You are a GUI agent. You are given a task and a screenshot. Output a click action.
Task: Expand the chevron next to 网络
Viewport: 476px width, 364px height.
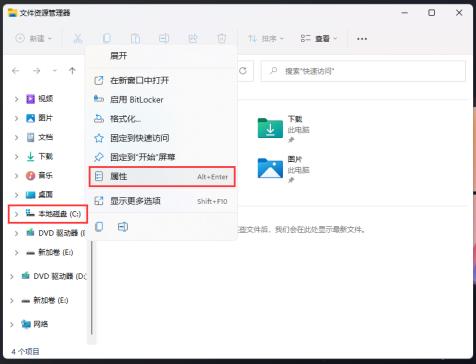click(x=12, y=324)
